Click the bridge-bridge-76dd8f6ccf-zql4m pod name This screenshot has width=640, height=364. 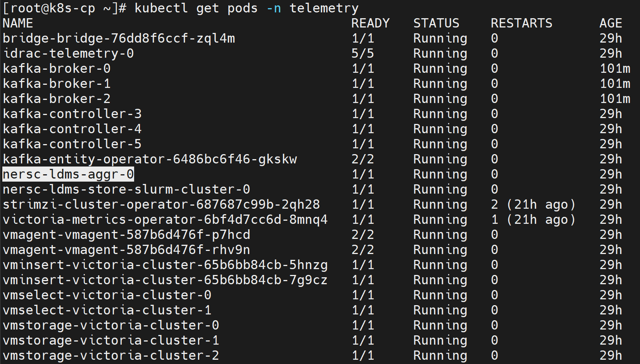(119, 38)
